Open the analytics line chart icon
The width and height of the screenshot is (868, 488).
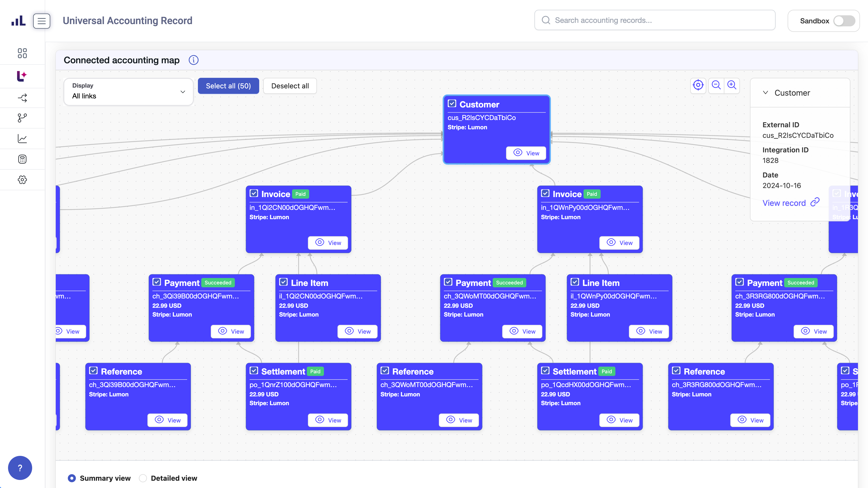pyautogui.click(x=22, y=138)
